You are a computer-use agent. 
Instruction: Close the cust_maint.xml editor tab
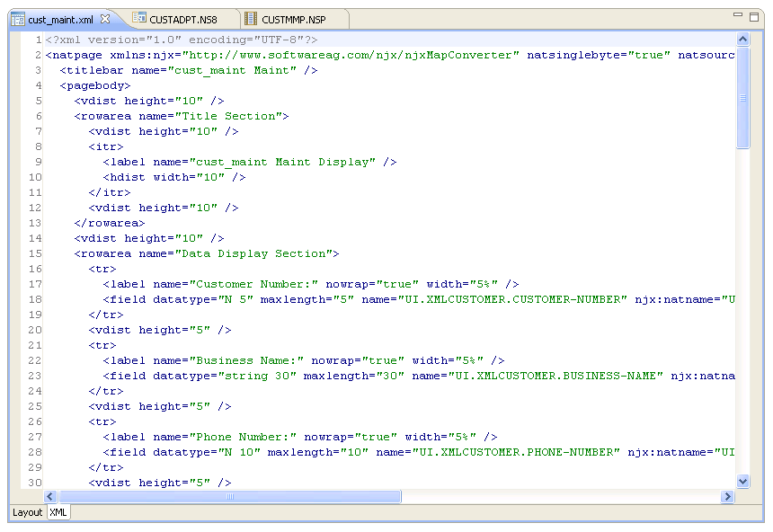(105, 19)
